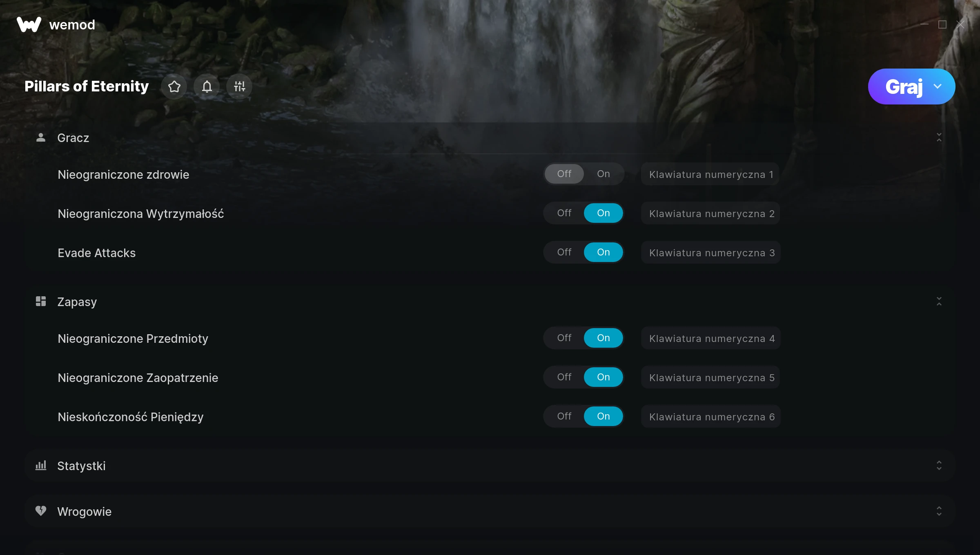
Task: Click the Statystki bar chart icon
Action: (x=41, y=466)
